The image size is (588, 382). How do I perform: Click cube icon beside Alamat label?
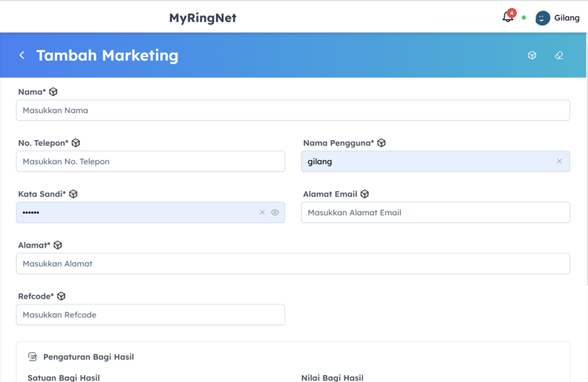click(58, 246)
